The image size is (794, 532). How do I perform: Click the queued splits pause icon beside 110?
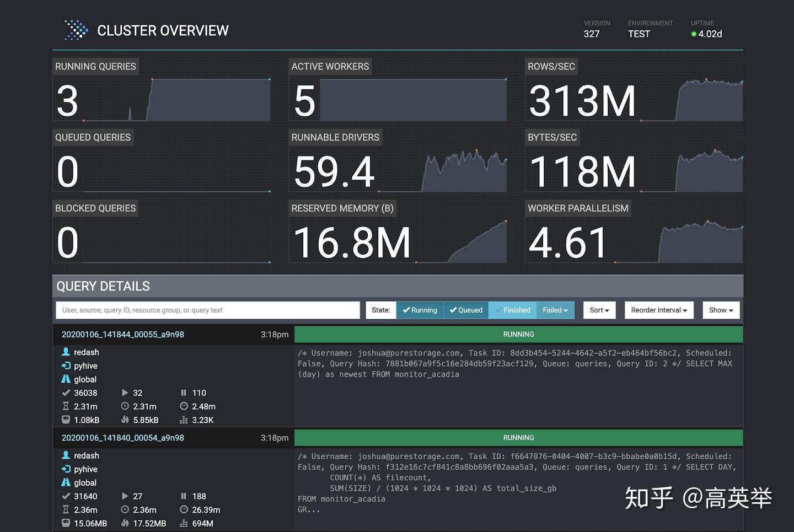point(184,393)
